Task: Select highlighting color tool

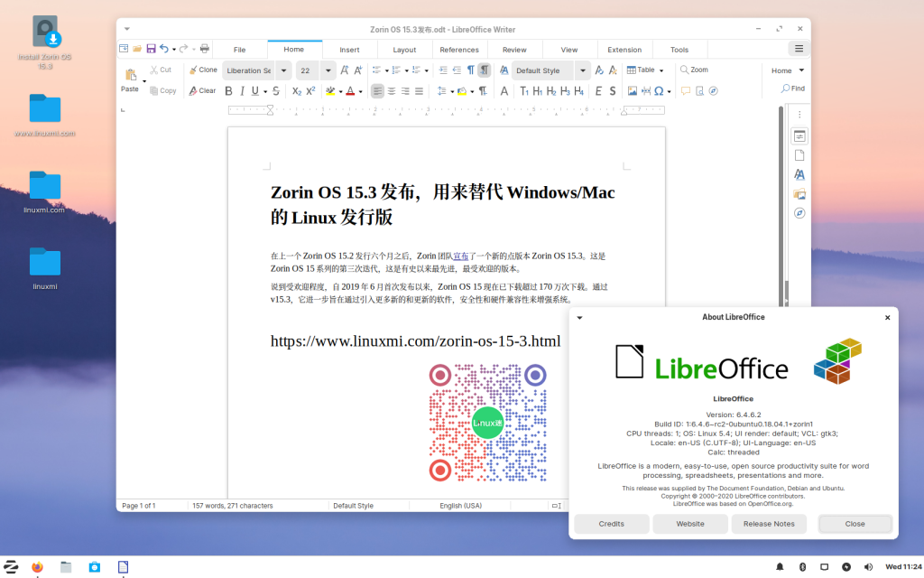Action: point(328,91)
